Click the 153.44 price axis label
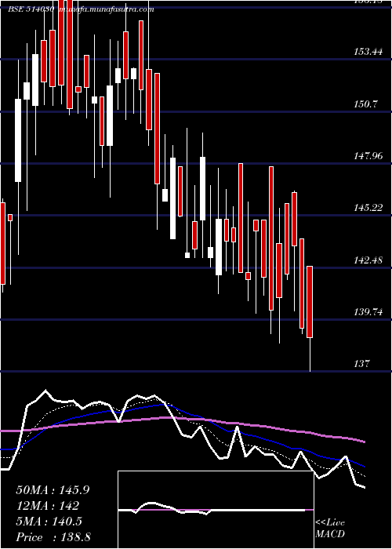The height and width of the screenshot is (549, 392). pyautogui.click(x=368, y=52)
